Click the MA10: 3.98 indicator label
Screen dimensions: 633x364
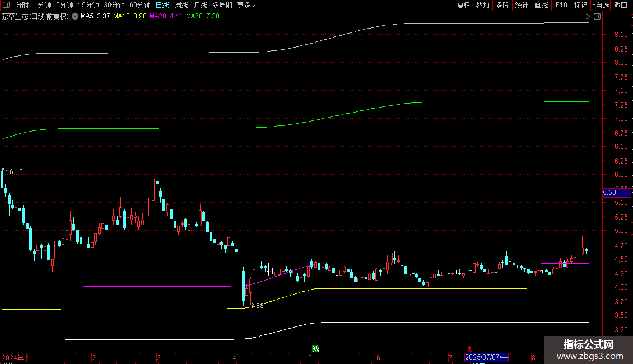130,16
